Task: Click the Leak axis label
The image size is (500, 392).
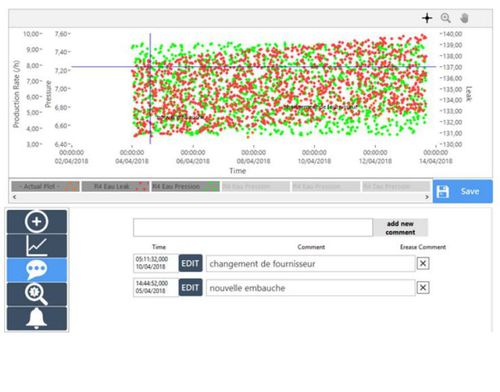Action: click(x=468, y=94)
